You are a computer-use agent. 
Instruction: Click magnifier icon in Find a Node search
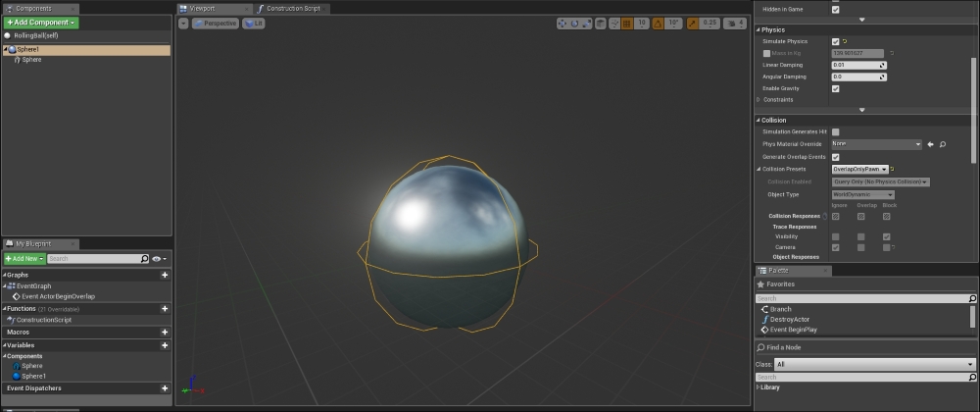click(972, 378)
